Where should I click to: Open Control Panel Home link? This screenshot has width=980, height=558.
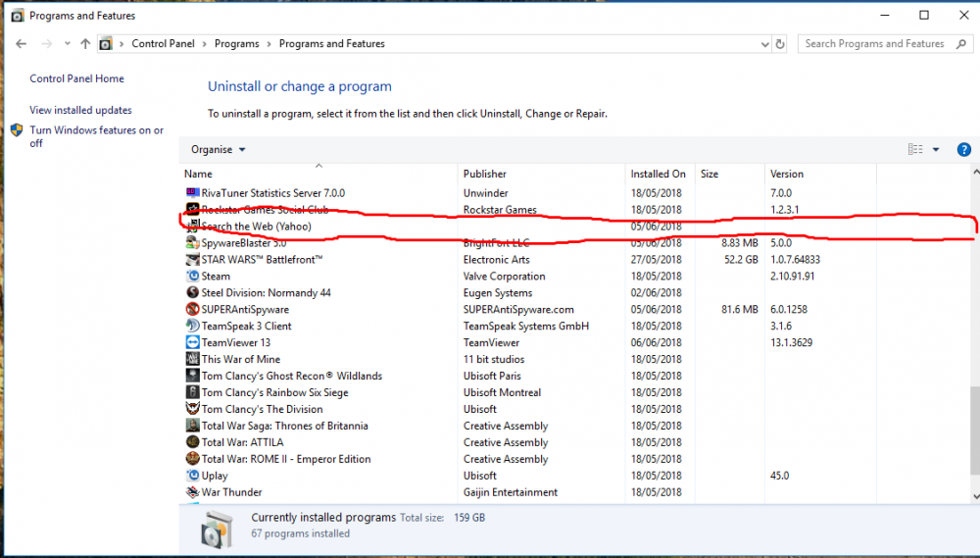(76, 78)
